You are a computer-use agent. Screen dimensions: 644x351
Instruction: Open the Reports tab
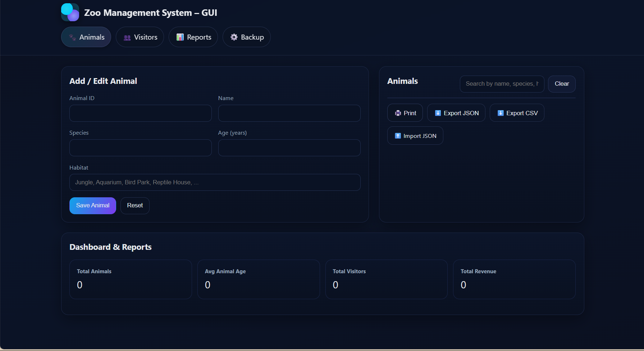point(193,37)
